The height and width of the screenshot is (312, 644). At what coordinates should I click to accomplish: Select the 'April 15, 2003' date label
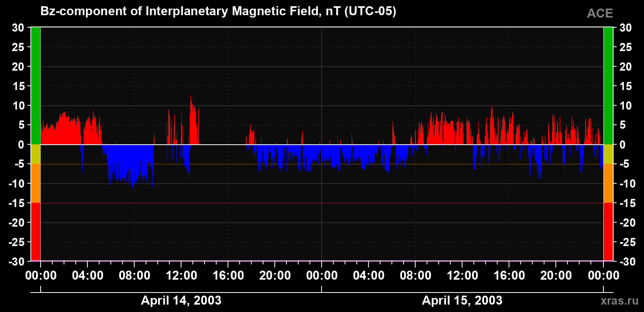click(462, 300)
